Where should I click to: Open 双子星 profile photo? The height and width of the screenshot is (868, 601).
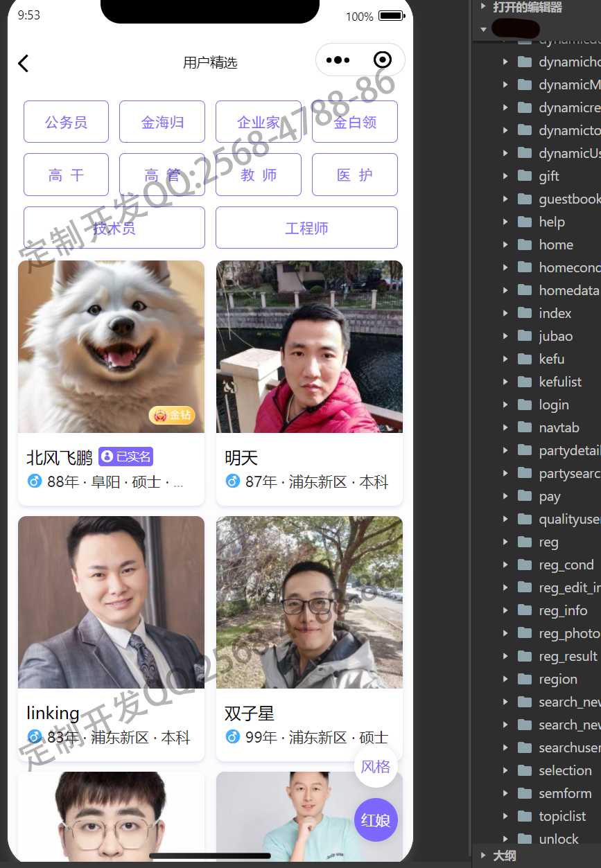pyautogui.click(x=309, y=602)
